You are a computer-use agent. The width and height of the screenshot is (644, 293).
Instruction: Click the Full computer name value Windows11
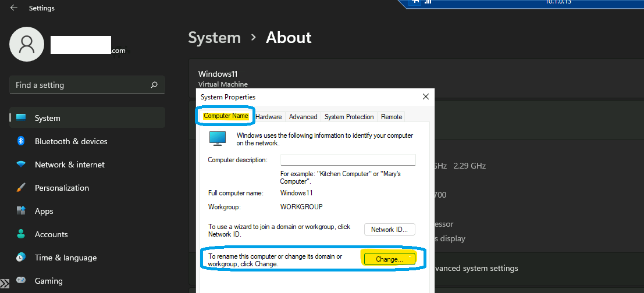[x=297, y=193]
